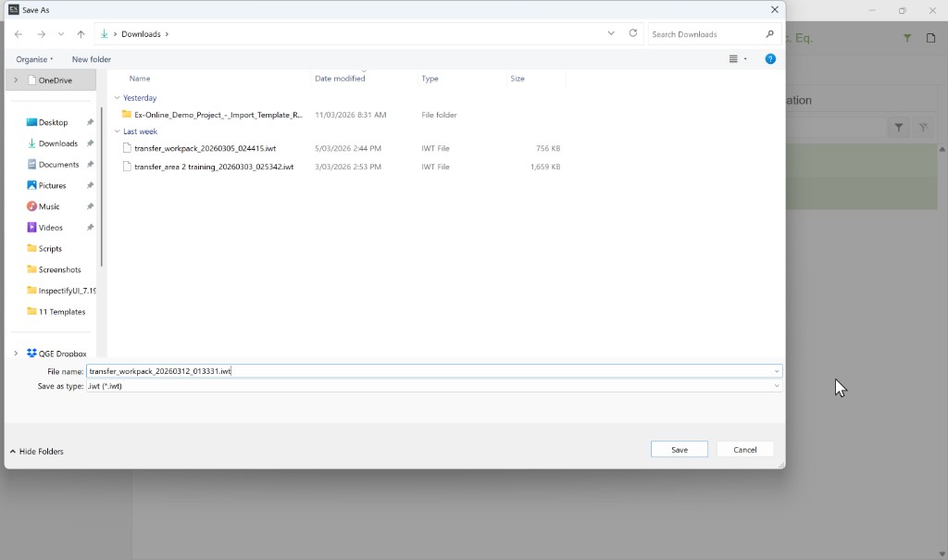Screen dimensions: 948x560
Task: Unpin Desktop using its pin icon
Action: tap(90, 122)
